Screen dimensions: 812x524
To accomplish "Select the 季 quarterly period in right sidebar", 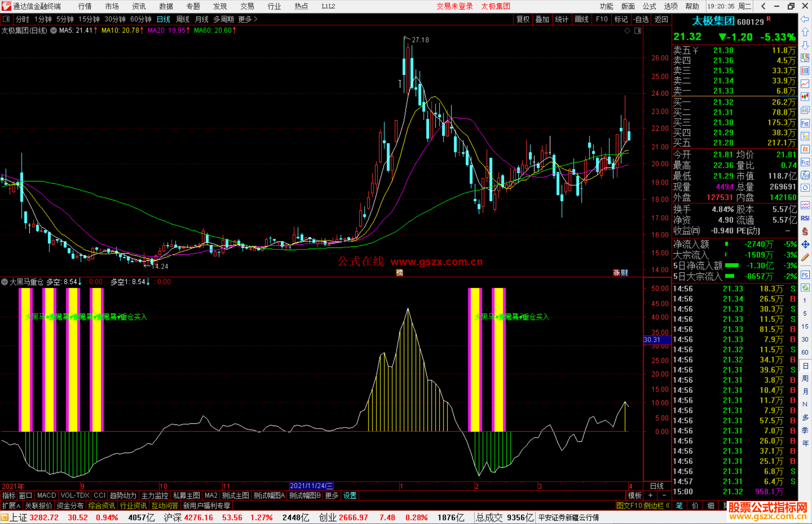I will click(805, 430).
